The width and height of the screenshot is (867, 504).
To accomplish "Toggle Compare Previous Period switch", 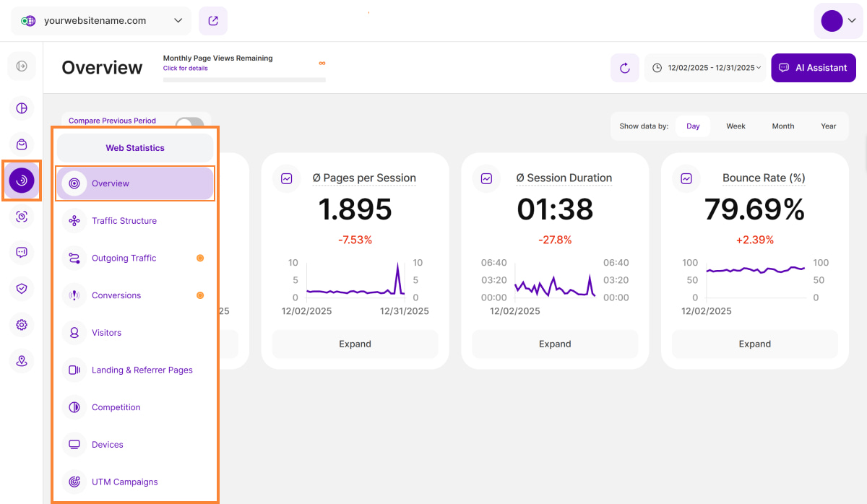I will (x=190, y=124).
